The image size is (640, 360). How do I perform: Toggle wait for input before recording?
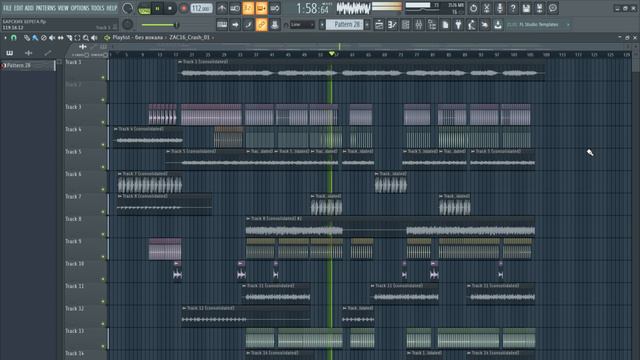point(235,8)
